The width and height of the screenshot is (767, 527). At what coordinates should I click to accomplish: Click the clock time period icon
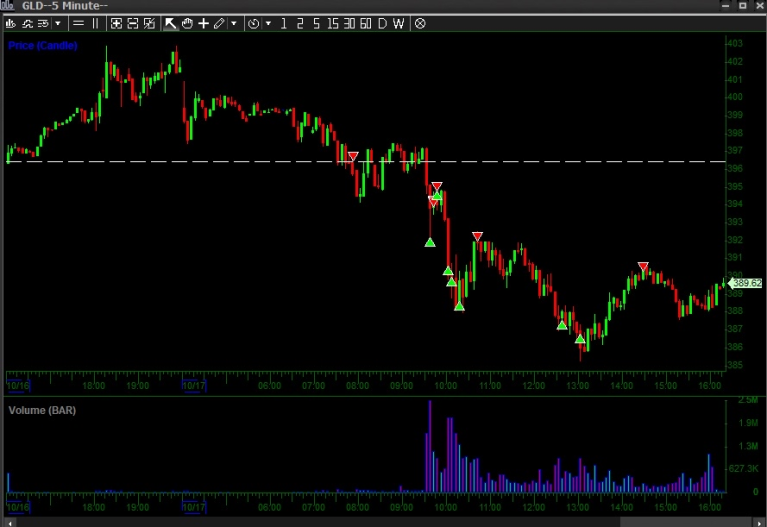point(253,23)
